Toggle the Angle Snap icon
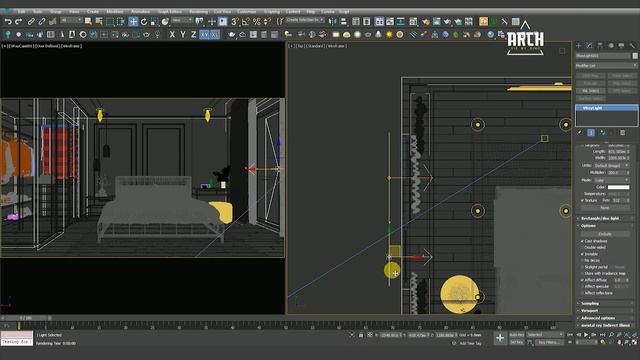The height and width of the screenshot is (360, 640). [x=246, y=21]
